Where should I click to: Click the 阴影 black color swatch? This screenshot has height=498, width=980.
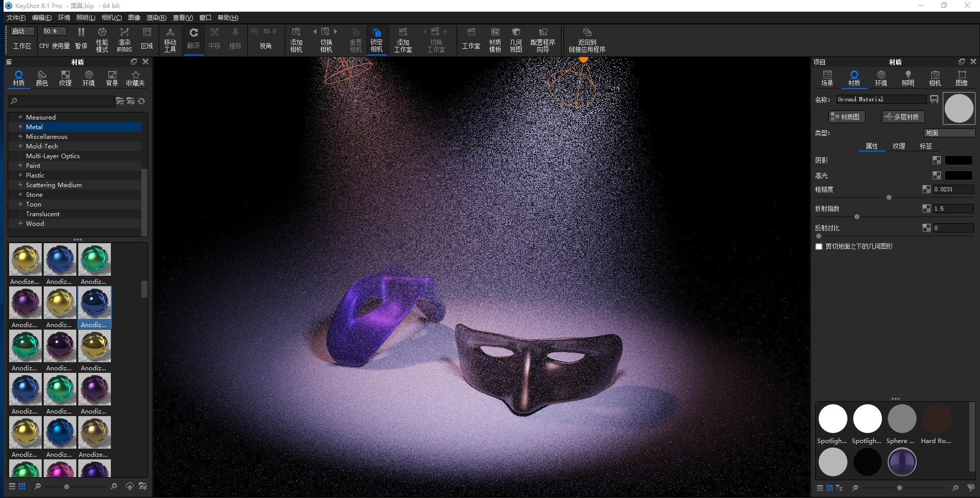click(x=959, y=161)
